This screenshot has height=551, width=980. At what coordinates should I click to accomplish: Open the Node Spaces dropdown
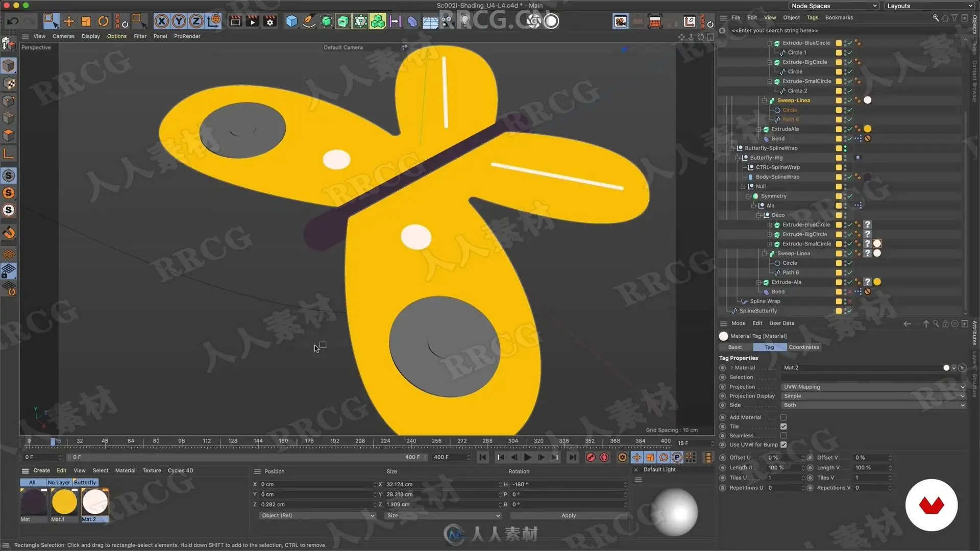click(x=834, y=6)
